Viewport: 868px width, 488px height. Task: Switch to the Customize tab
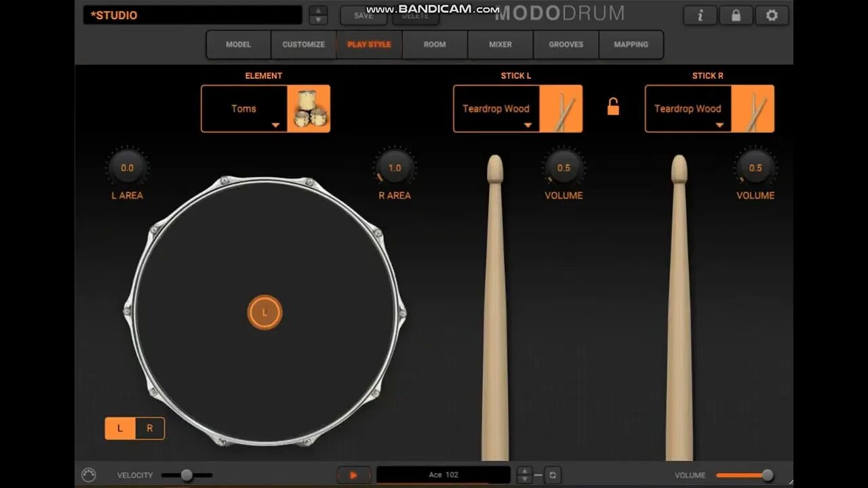(304, 45)
